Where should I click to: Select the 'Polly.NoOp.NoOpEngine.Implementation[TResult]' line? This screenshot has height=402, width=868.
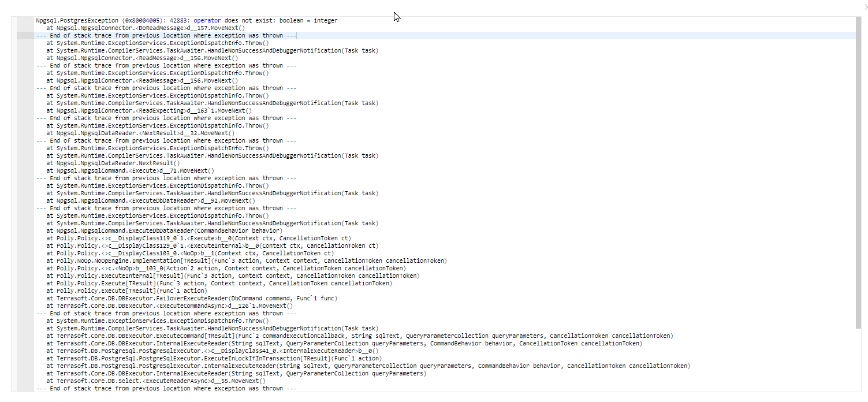[247, 260]
